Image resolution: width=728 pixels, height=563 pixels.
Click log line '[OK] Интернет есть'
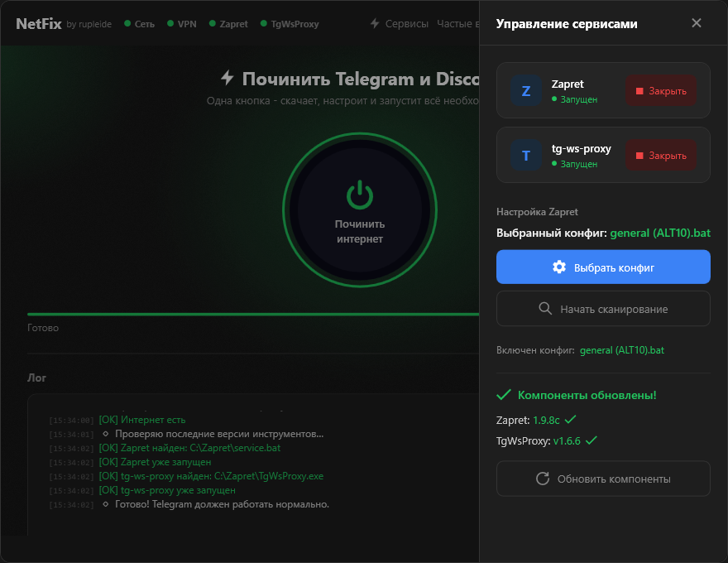point(142,420)
